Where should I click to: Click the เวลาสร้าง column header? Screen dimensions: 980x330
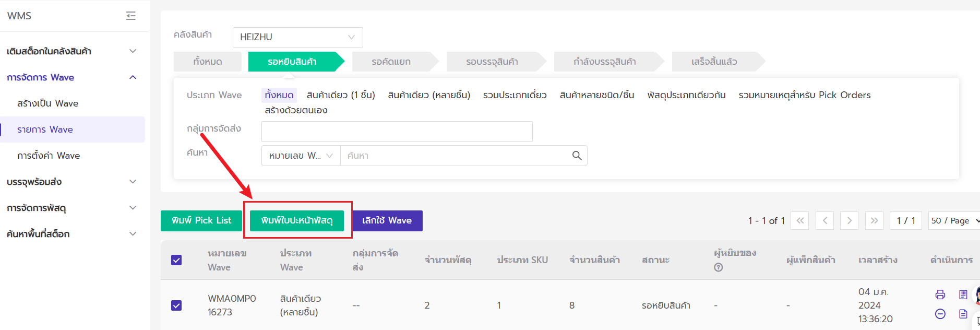(878, 260)
